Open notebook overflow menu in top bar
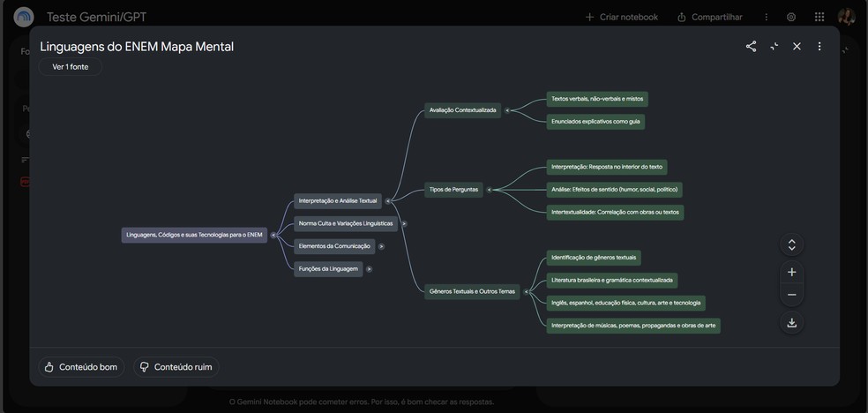 tap(767, 17)
